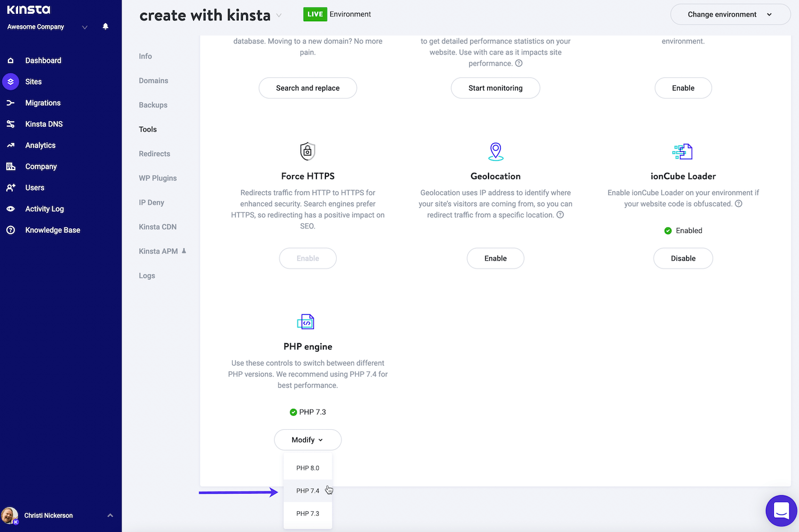
Task: Click help icon beside site performance text
Action: point(519,63)
